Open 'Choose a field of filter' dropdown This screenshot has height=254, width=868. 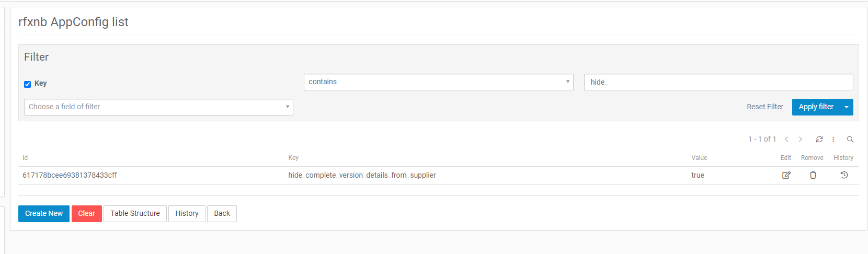tap(158, 107)
